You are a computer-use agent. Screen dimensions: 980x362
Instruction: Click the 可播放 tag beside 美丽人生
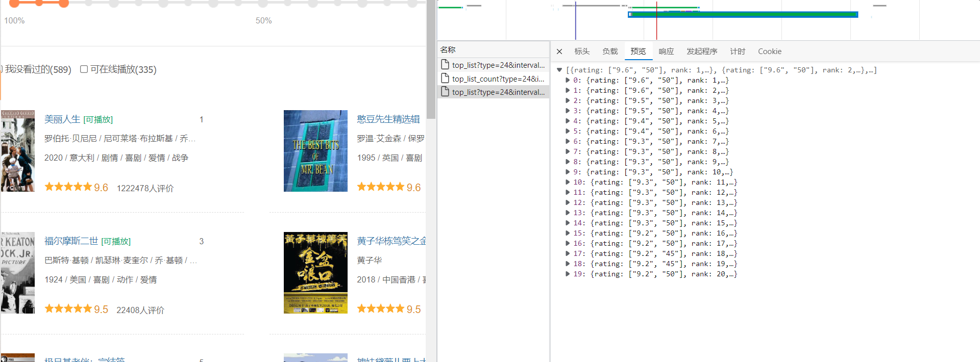click(x=98, y=119)
